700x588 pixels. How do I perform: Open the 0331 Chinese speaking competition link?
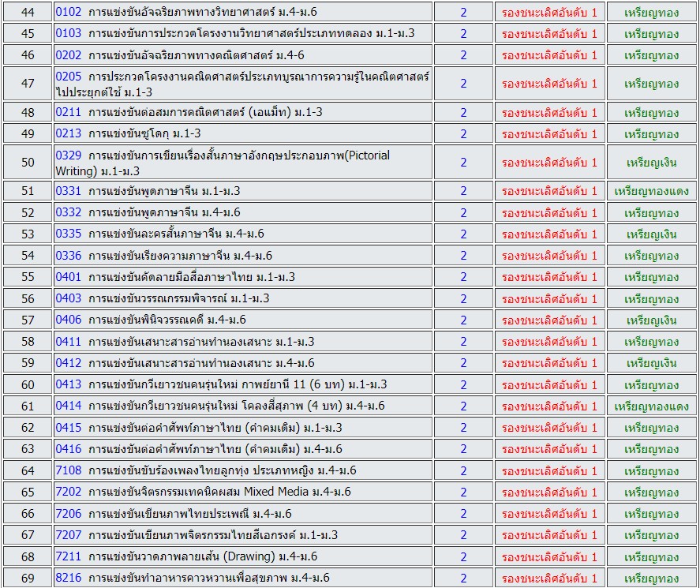coord(68,191)
